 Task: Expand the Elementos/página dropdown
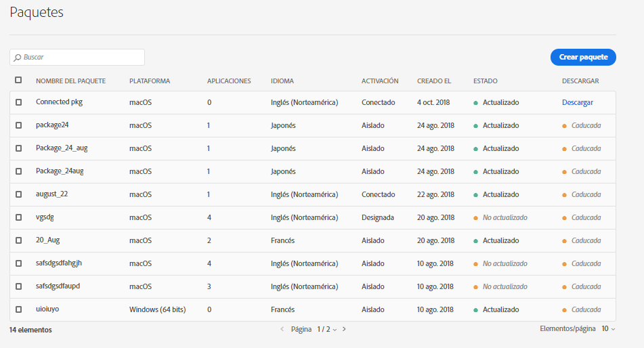tap(608, 329)
